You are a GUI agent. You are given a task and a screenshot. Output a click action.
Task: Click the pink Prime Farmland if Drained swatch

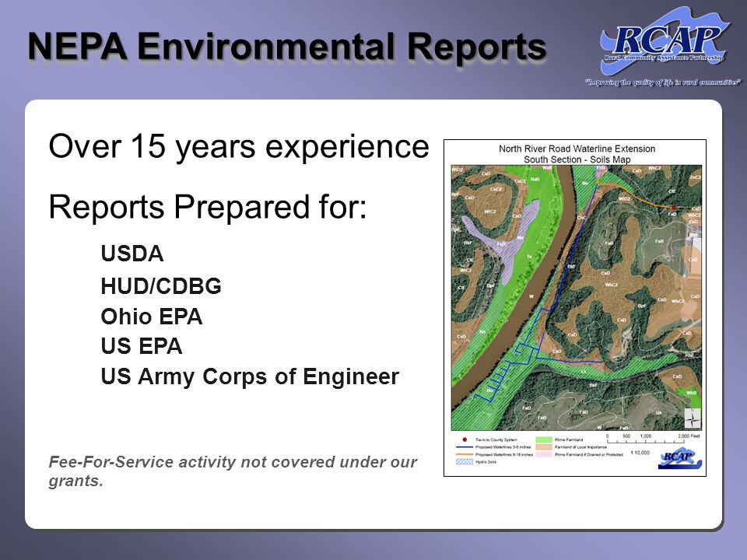[x=544, y=454]
